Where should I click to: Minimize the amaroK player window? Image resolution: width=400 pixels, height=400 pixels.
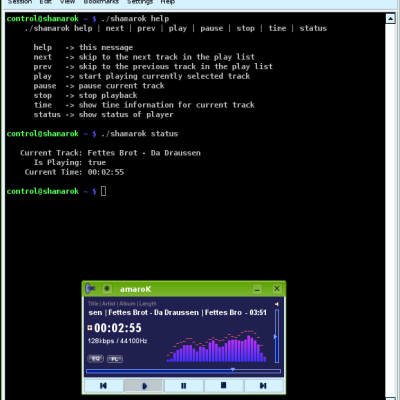coord(257,289)
